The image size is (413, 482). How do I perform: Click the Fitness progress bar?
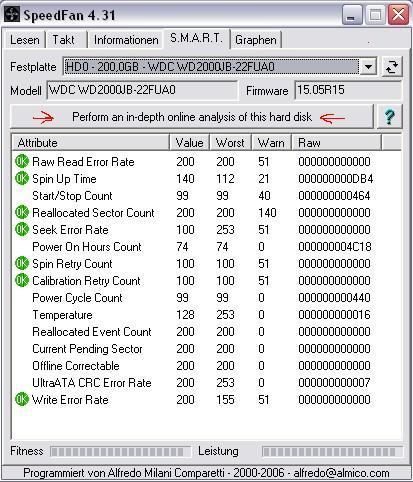pos(120,452)
